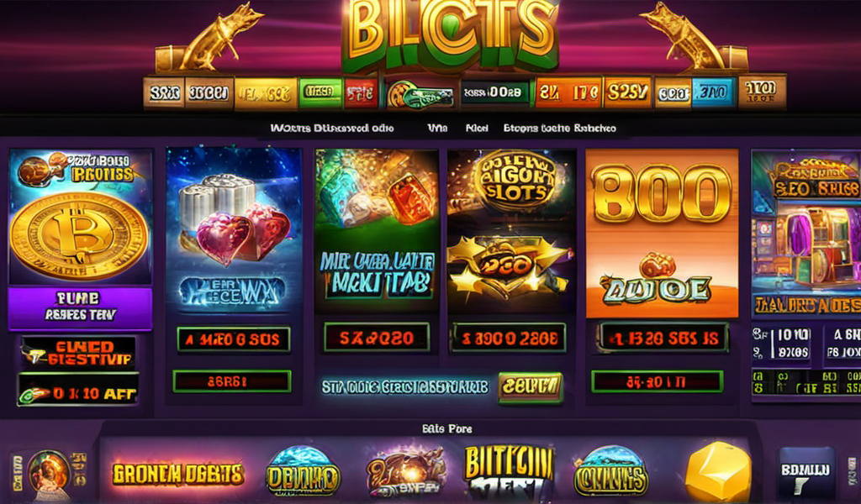Click the glowing orange text logo
This screenshot has width=861, height=504.
[x=177, y=474]
